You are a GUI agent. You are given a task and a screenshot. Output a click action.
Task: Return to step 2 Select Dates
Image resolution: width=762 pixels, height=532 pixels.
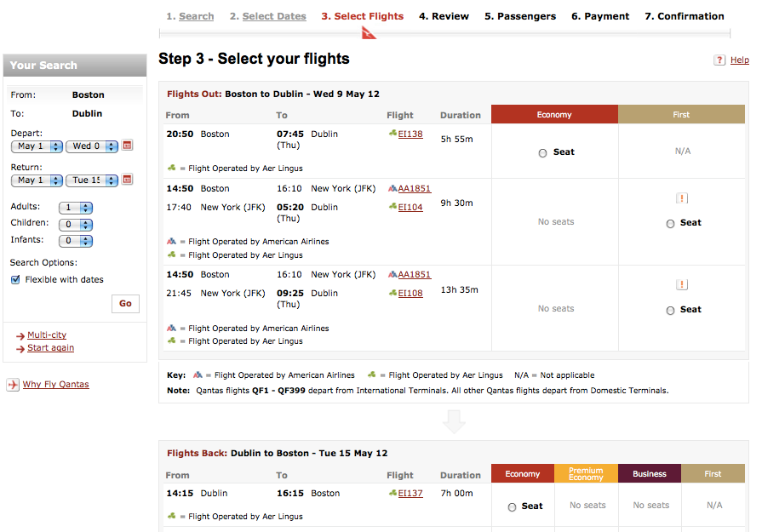pos(273,16)
